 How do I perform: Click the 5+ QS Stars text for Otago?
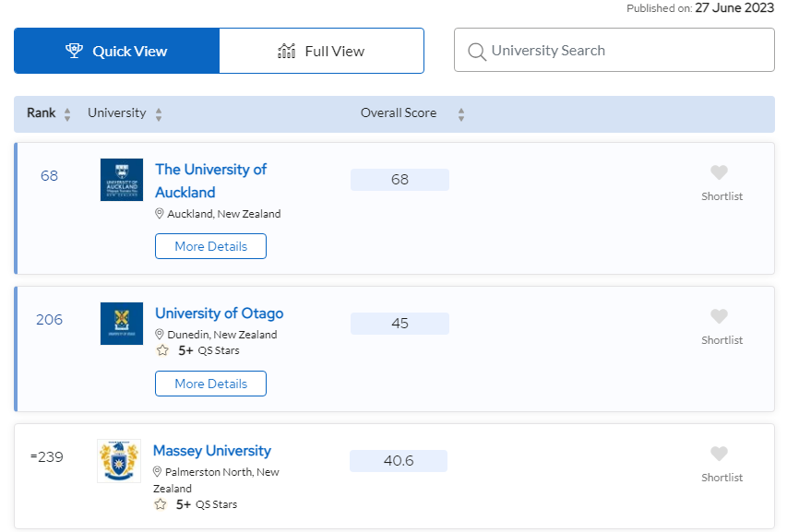209,350
